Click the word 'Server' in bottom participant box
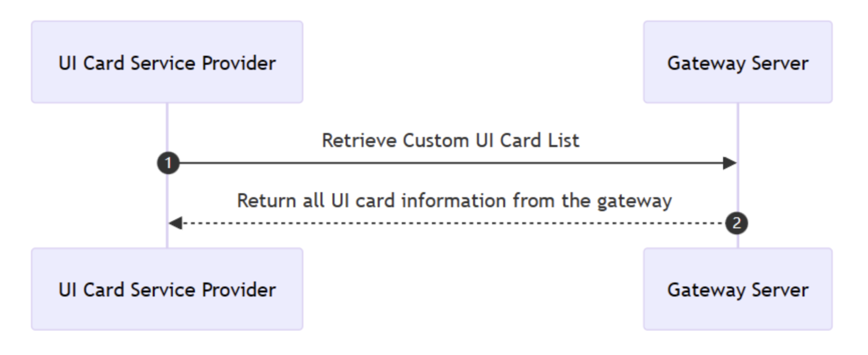 click(x=780, y=290)
